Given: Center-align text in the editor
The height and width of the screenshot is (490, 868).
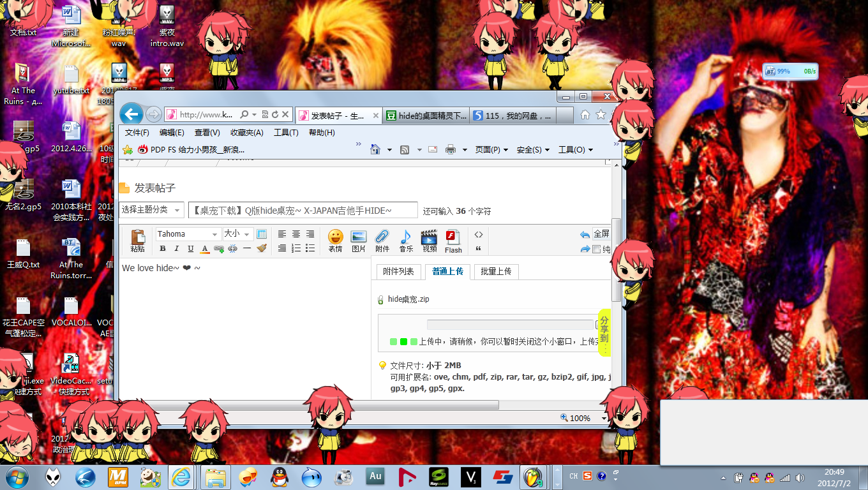Looking at the screenshot, I should pyautogui.click(x=296, y=234).
